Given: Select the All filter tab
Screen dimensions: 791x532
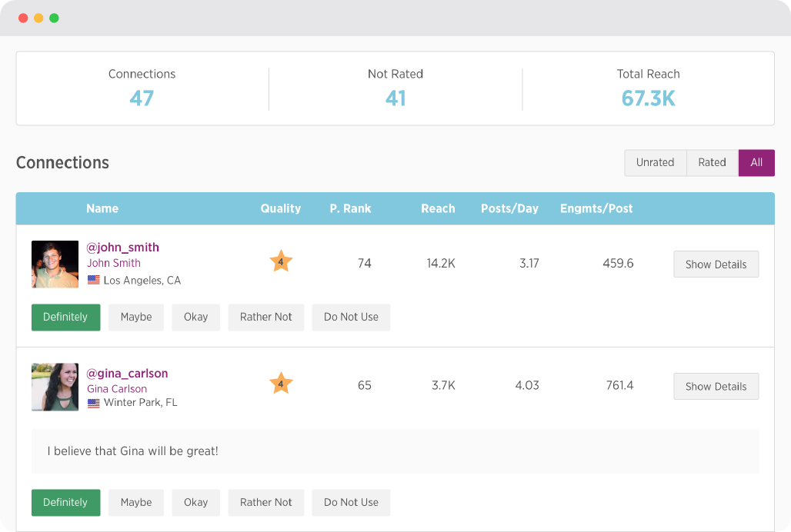Looking at the screenshot, I should tap(756, 163).
